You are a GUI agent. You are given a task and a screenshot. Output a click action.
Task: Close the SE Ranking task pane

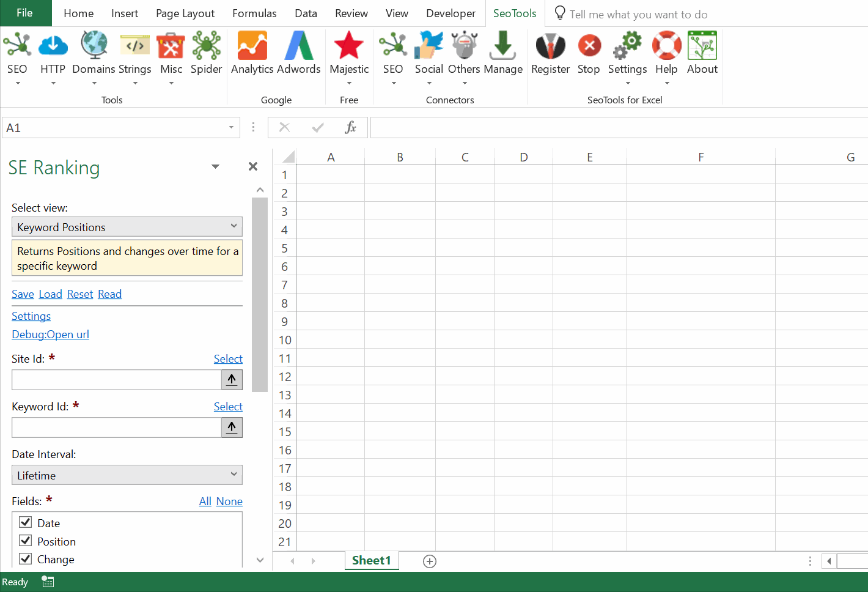pos(253,166)
